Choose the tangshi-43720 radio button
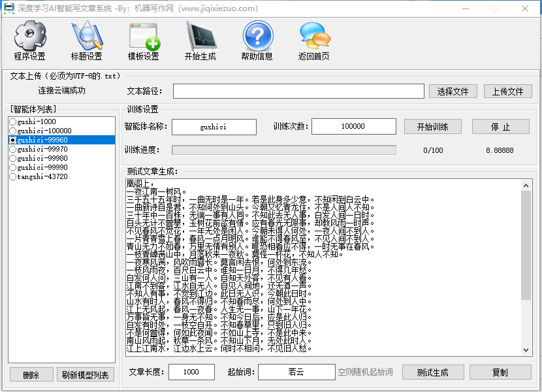The height and width of the screenshot is (392, 542). click(x=12, y=176)
